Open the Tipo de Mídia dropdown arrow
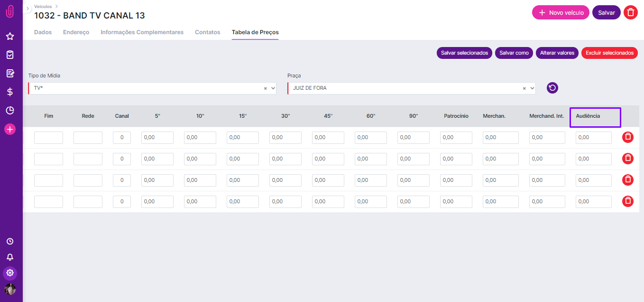 (x=272, y=88)
